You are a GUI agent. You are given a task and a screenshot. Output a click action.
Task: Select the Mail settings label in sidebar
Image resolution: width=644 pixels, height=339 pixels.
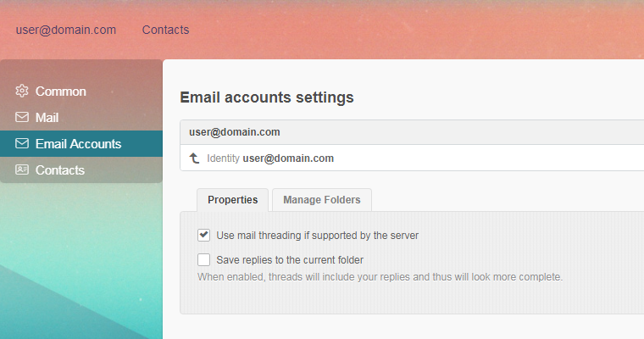click(x=47, y=118)
